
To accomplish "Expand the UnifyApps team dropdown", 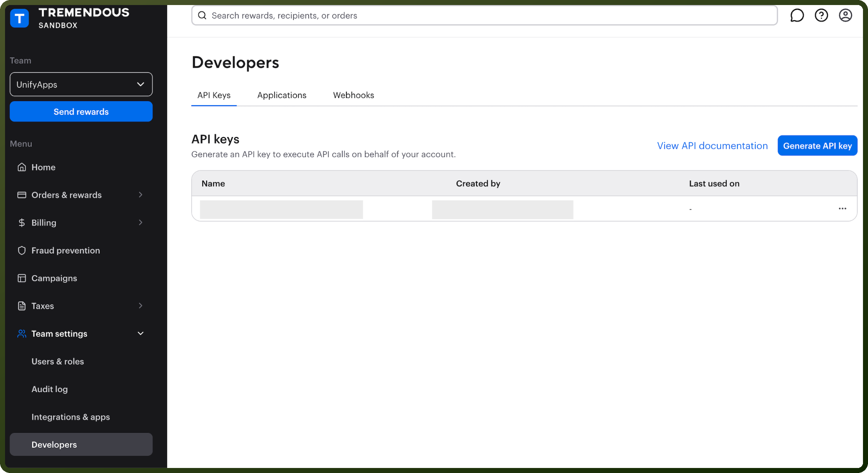I will click(81, 84).
